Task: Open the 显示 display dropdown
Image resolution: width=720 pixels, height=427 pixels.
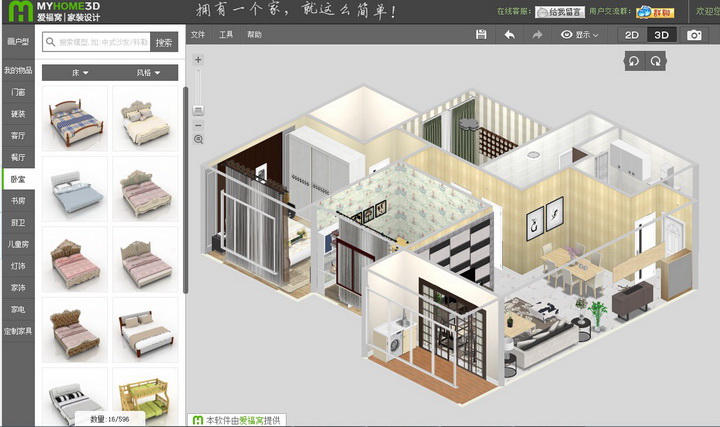Action: [x=580, y=35]
